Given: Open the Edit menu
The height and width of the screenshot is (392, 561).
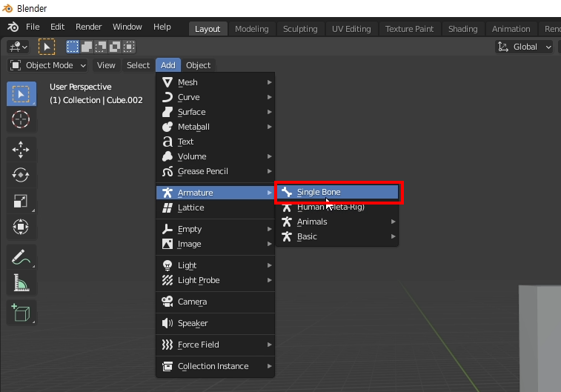Looking at the screenshot, I should 57,27.
